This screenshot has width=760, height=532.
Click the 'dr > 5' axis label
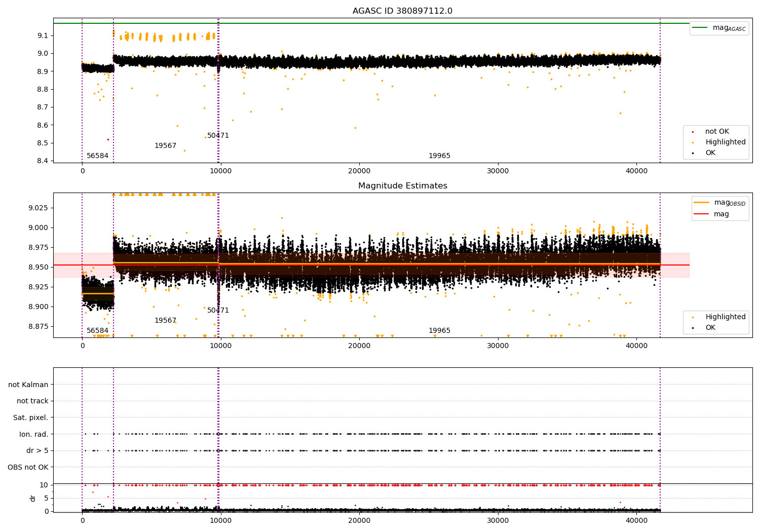pos(37,451)
